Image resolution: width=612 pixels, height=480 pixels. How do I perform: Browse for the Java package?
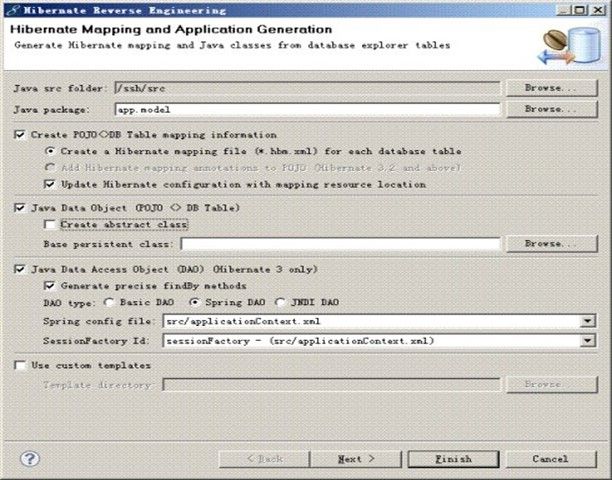pyautogui.click(x=552, y=109)
